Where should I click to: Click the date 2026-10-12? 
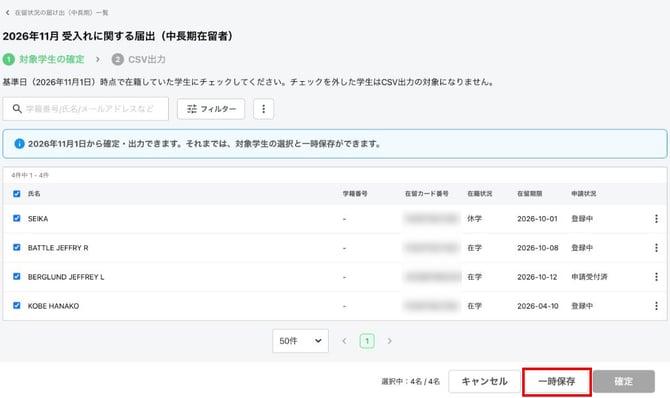[537, 277]
